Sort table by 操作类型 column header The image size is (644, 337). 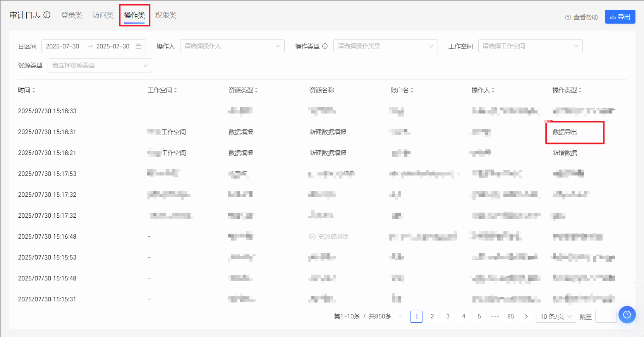[580, 90]
